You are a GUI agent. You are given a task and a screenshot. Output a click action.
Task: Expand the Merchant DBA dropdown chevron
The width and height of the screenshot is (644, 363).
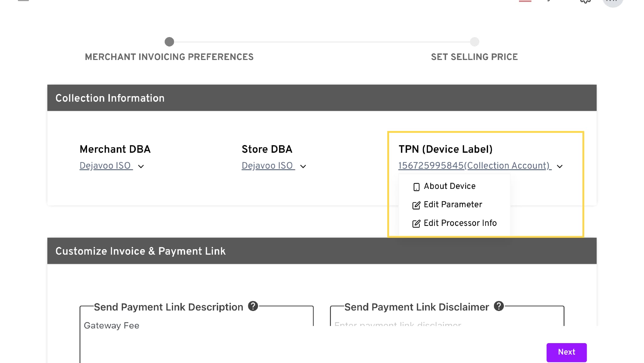coord(141,167)
